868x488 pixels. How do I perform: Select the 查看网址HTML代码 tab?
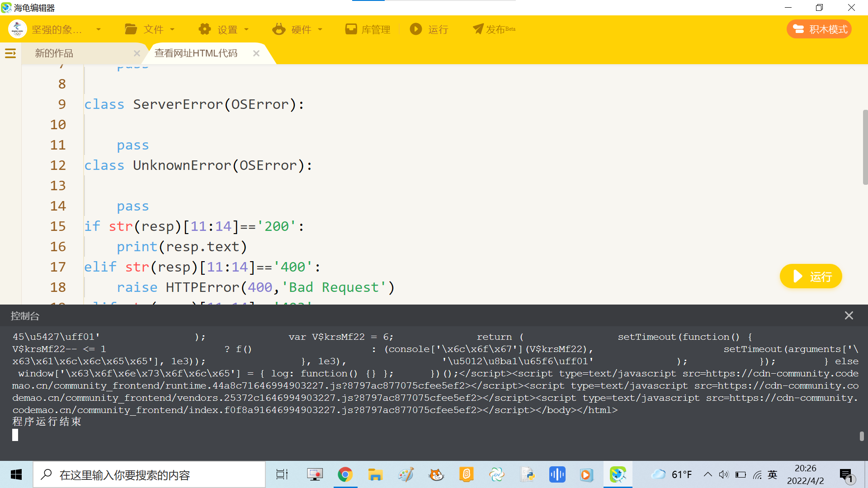pos(196,53)
